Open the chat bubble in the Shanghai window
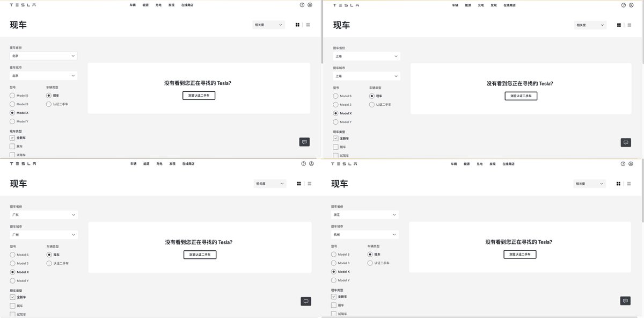The height and width of the screenshot is (318, 644). pos(626,142)
